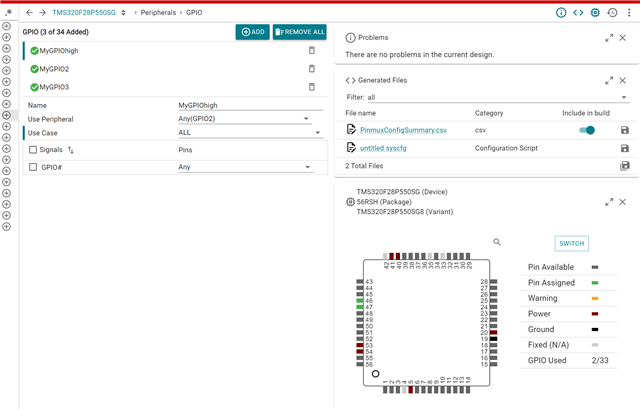640x410 pixels.
Task: Open the three-dot more options menu
Action: [629, 13]
